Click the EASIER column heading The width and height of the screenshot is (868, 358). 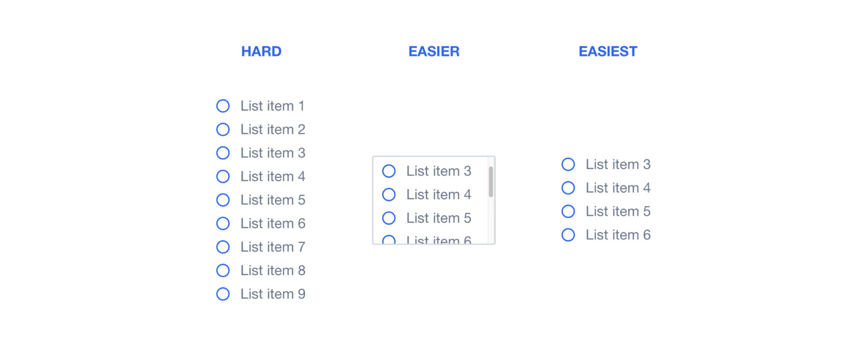pyautogui.click(x=434, y=52)
